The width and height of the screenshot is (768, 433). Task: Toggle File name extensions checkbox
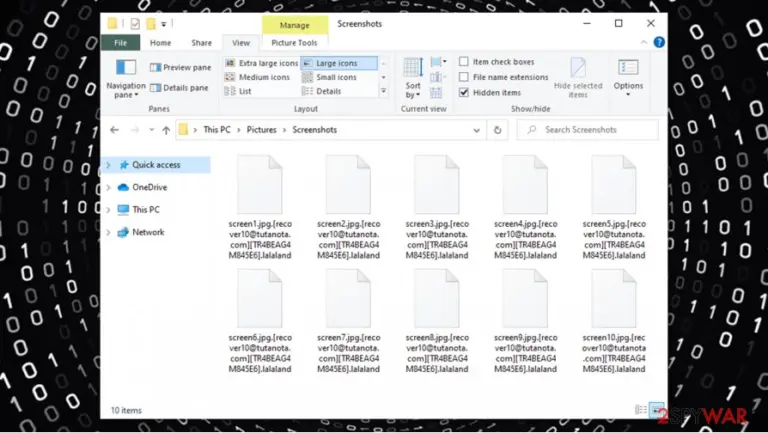point(464,77)
